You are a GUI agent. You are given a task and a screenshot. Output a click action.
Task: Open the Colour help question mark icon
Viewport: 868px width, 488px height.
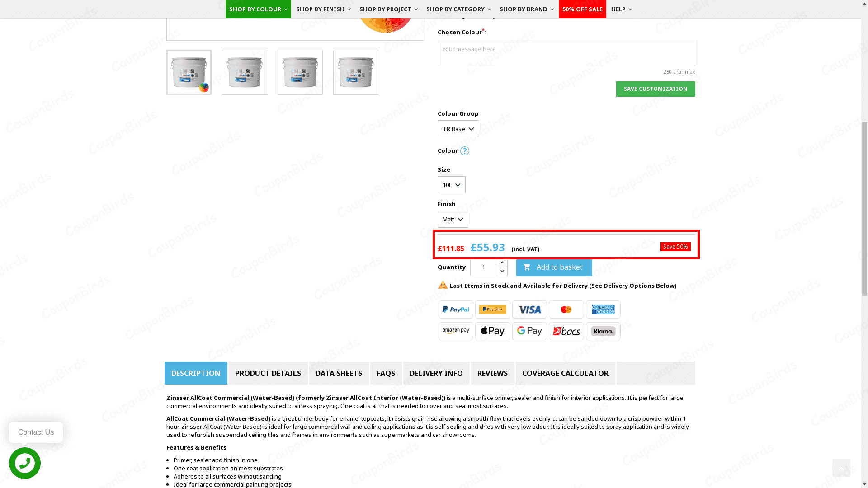[465, 150]
